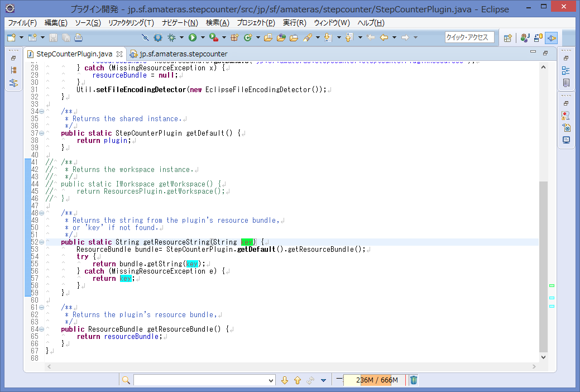
Task: Select the Plug-in Development perspective icon
Action: pyautogui.click(x=552, y=38)
